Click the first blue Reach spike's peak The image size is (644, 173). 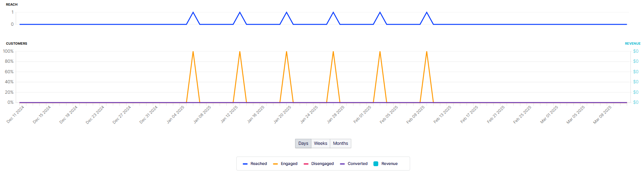[x=193, y=12]
